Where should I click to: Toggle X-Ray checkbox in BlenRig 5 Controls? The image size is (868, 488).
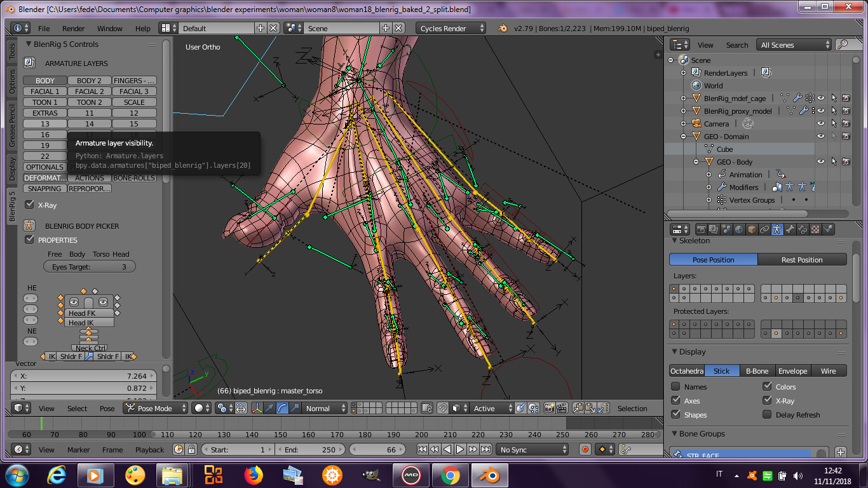29,205
